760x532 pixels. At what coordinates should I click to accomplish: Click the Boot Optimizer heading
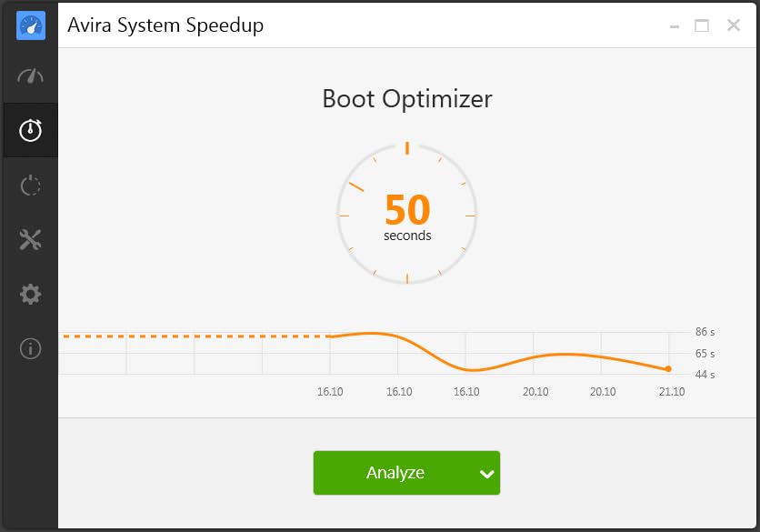click(x=407, y=98)
